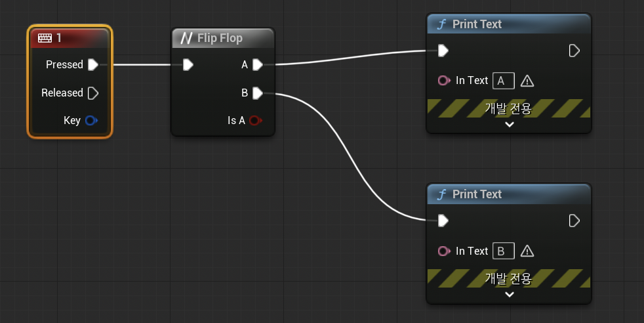The width and height of the screenshot is (644, 323).
Task: Click the Released label on the key node
Action: (x=62, y=93)
